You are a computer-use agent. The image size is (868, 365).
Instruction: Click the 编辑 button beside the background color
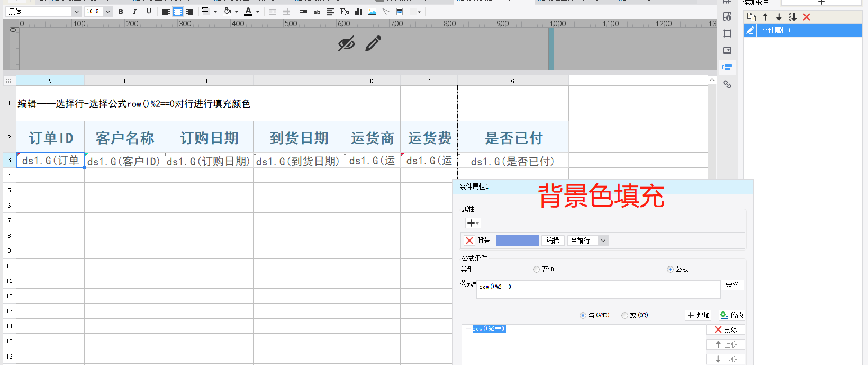click(553, 241)
